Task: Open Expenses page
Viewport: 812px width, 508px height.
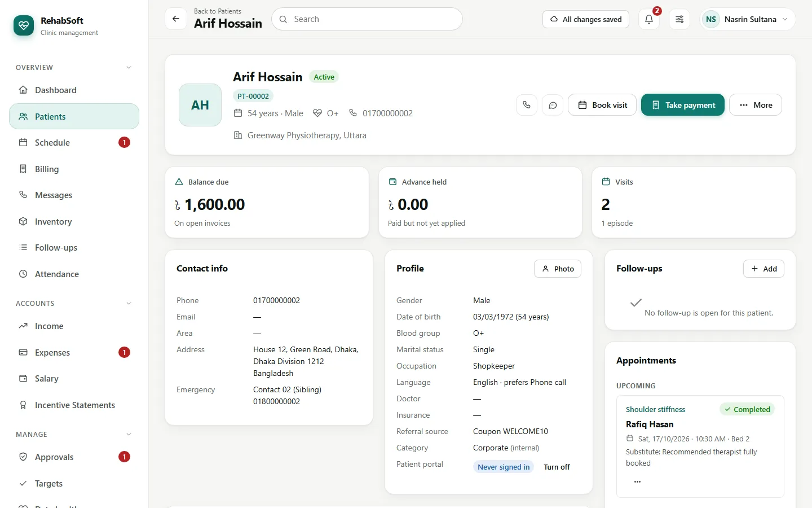Action: (x=74, y=352)
